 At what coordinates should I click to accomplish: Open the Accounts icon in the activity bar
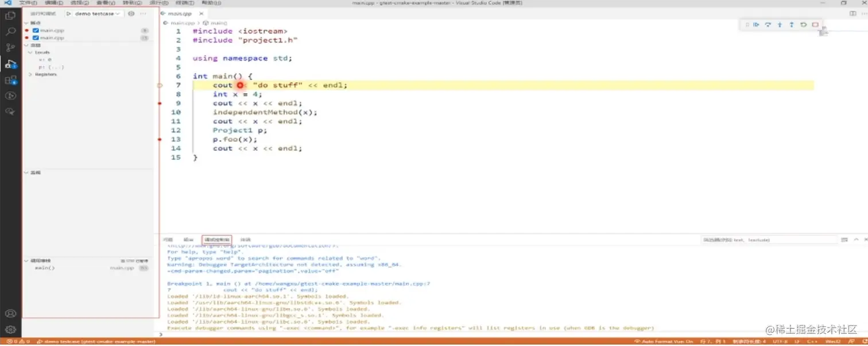tap(10, 314)
